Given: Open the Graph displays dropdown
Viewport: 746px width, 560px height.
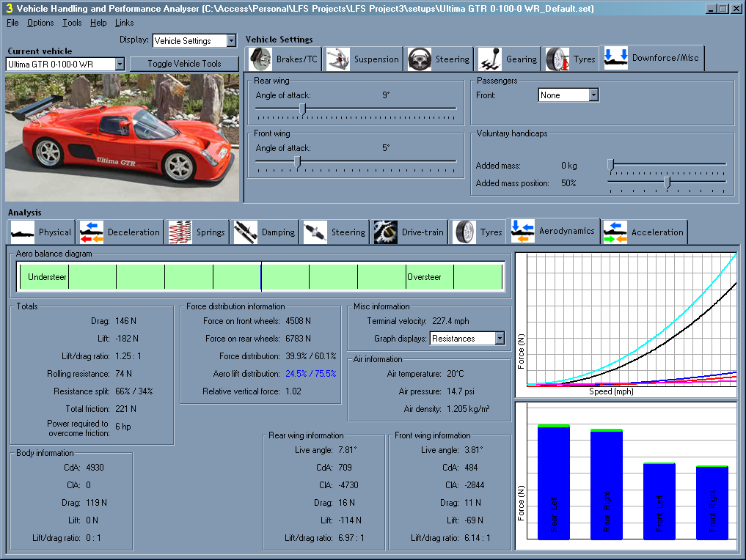Looking at the screenshot, I should tap(500, 339).
